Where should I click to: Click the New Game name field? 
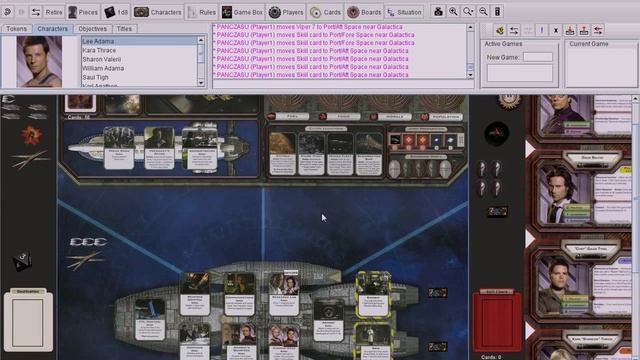pos(538,57)
